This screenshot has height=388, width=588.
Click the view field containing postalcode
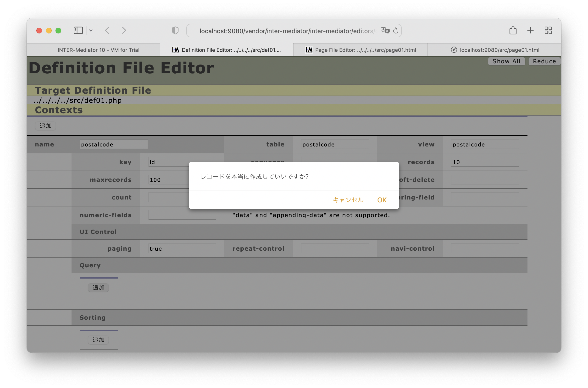485,144
